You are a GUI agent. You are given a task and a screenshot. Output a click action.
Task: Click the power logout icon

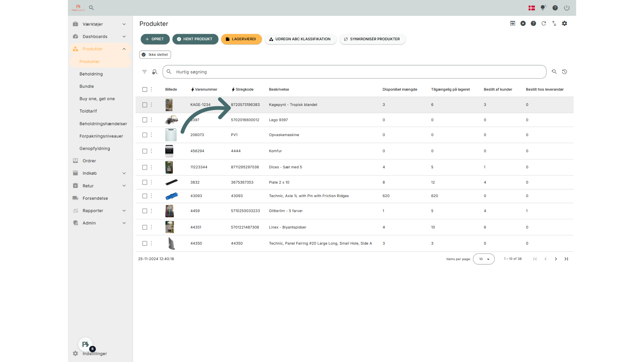point(567,8)
